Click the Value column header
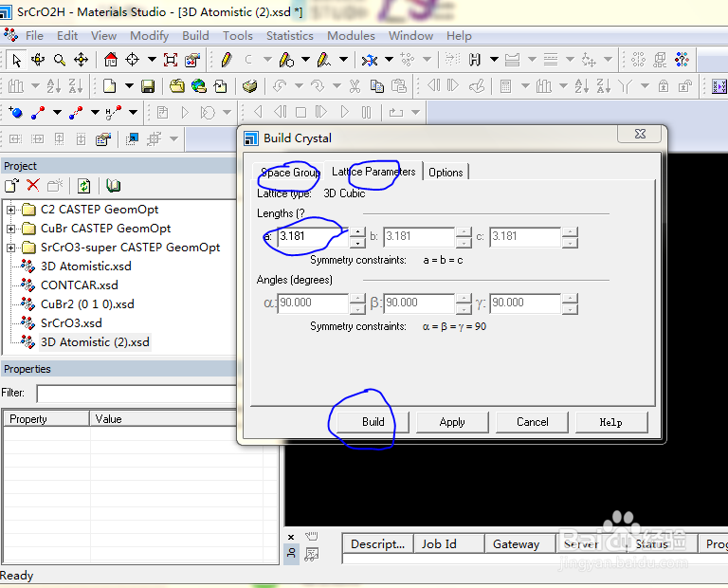The width and height of the screenshot is (728, 588). point(162,419)
